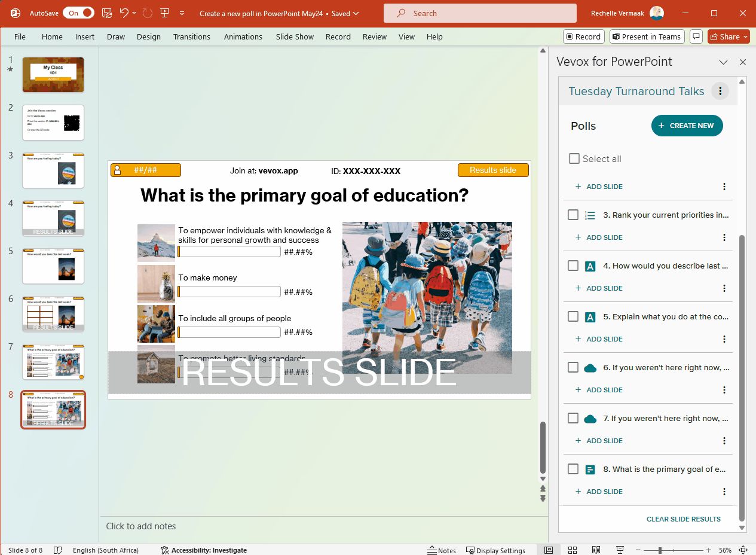Screen dimensions: 756x555
Task: Switch to Reading View icon
Action: click(x=596, y=550)
